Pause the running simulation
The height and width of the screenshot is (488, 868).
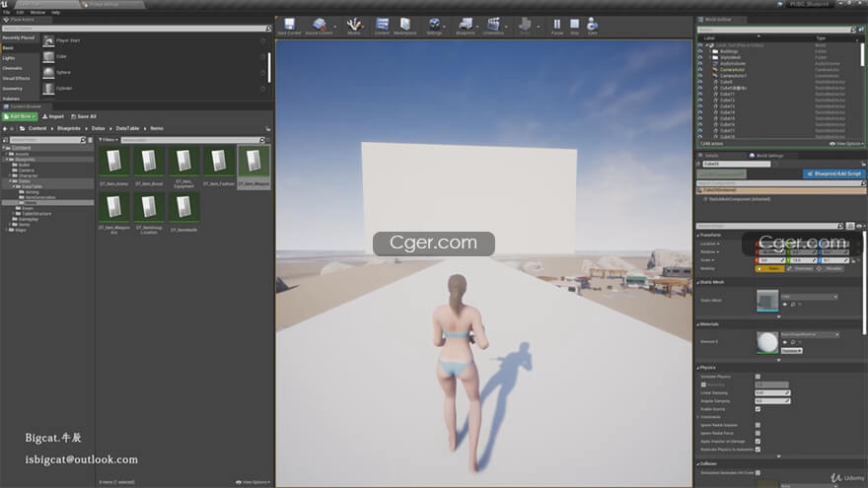click(557, 25)
